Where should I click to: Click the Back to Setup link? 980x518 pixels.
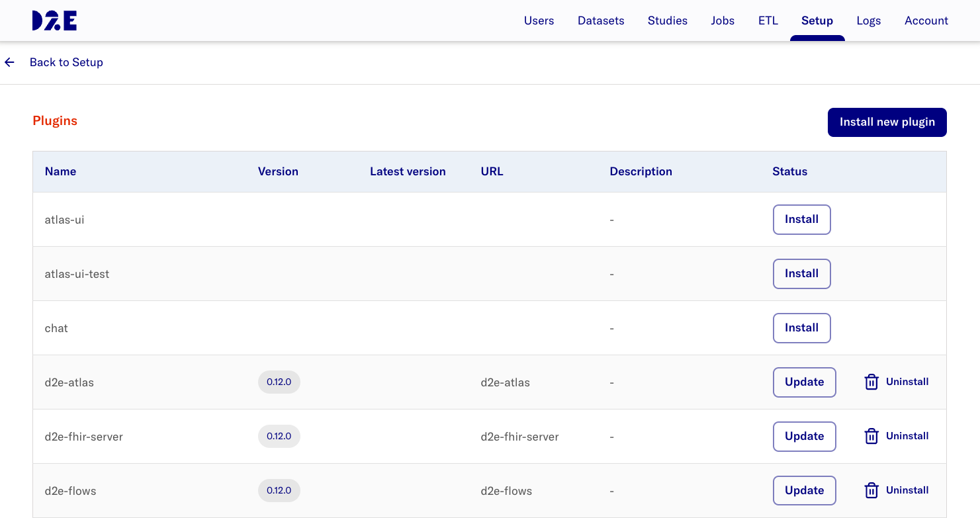pyautogui.click(x=66, y=62)
